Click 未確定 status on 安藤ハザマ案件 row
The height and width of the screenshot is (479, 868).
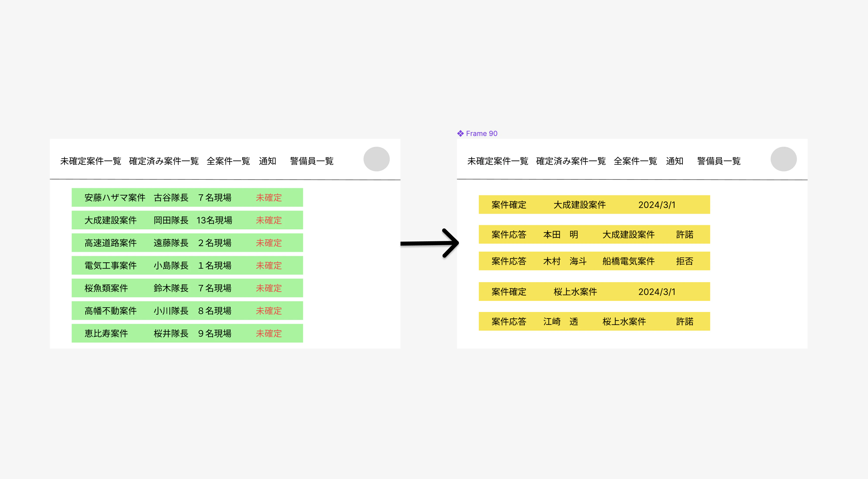(269, 198)
